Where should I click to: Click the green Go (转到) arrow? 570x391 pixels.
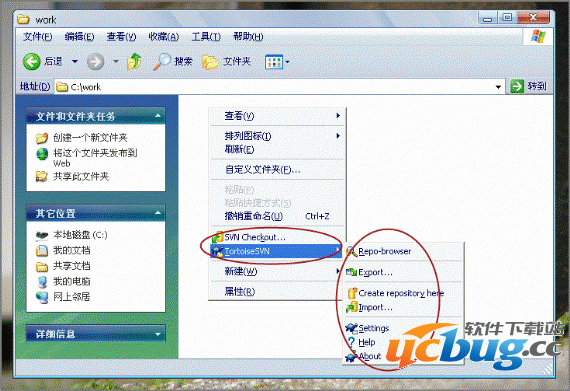pyautogui.click(x=517, y=86)
